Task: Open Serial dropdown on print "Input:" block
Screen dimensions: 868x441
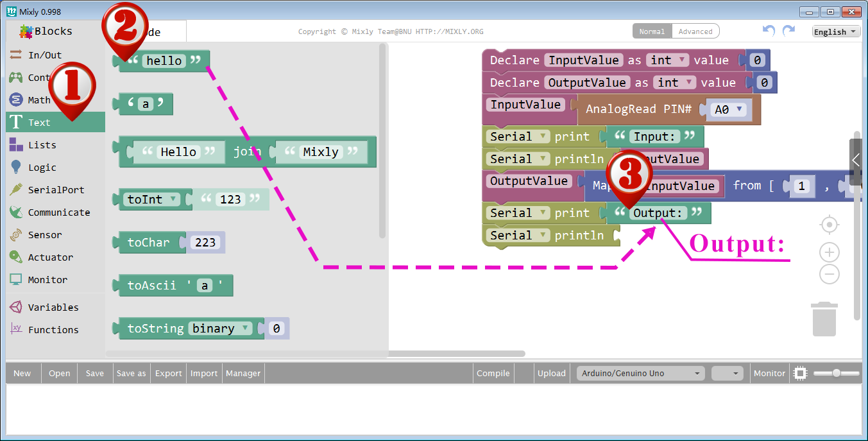Action: tap(518, 137)
